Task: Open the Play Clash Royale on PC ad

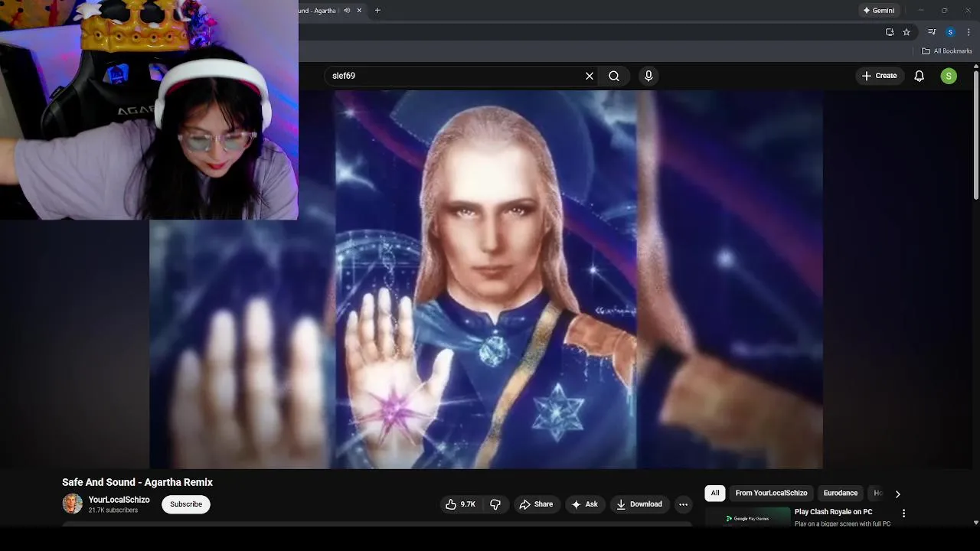Action: coord(833,512)
